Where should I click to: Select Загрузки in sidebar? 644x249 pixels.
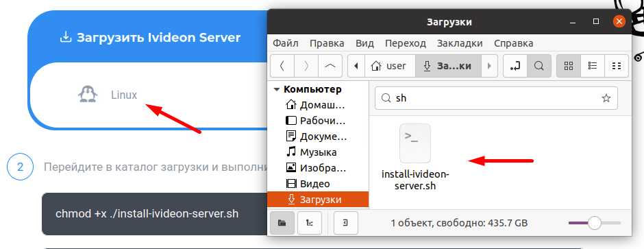[x=317, y=200]
